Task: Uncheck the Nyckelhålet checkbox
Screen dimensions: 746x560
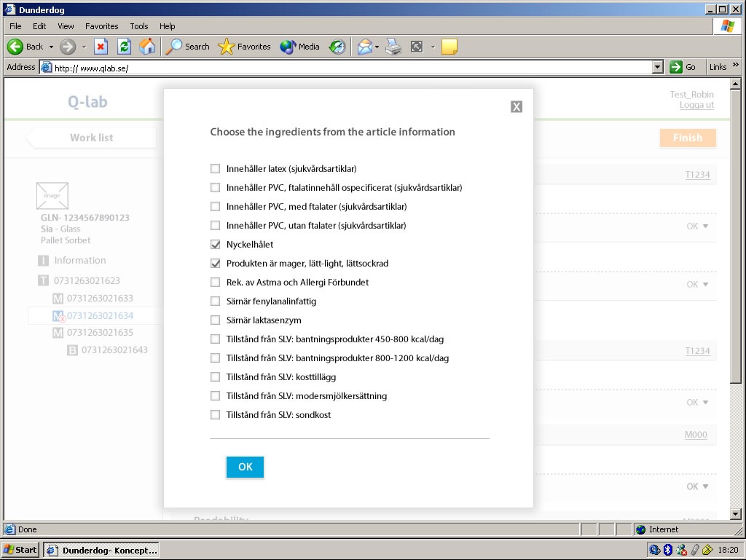Action: coord(215,245)
